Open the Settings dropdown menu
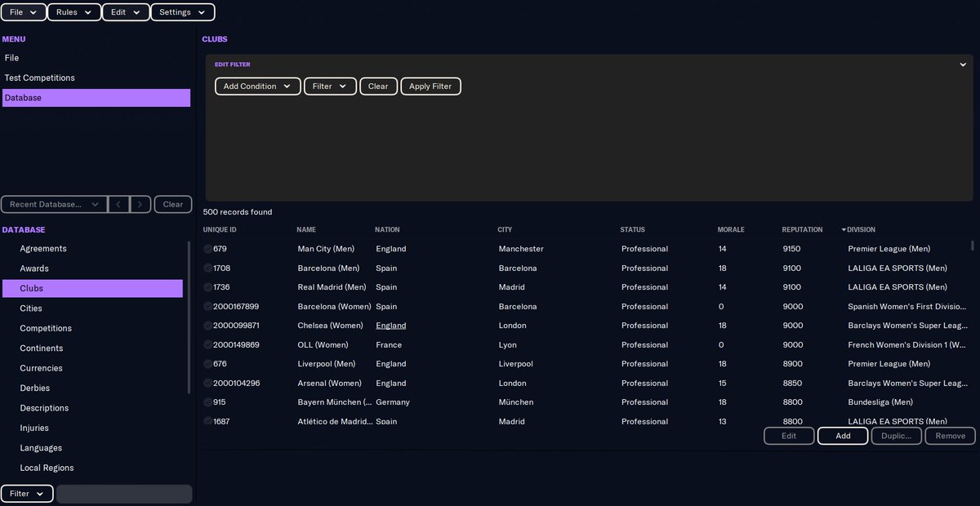This screenshot has width=980, height=506. pyautogui.click(x=183, y=12)
